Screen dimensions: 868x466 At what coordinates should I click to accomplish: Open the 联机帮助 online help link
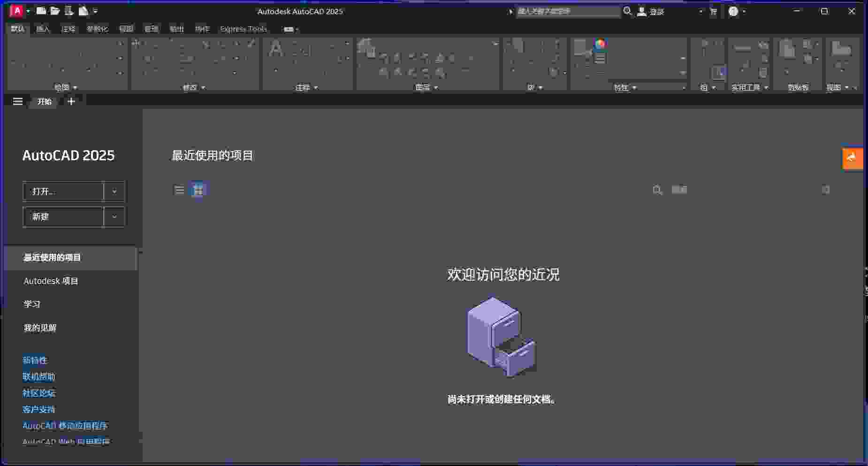(x=39, y=377)
